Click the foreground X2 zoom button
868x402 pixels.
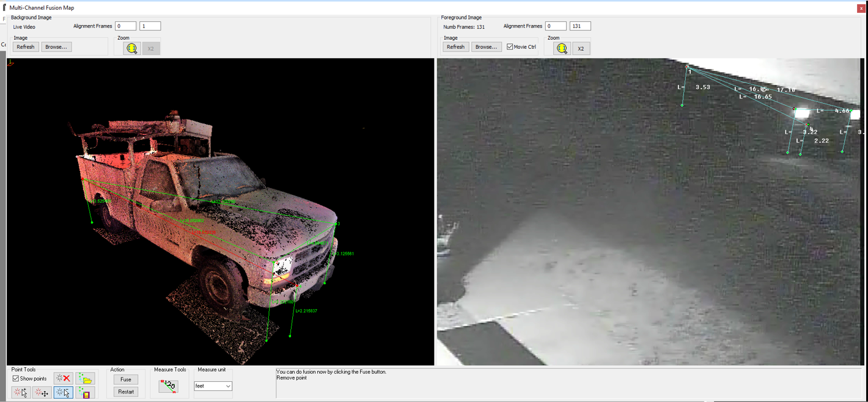pos(581,48)
